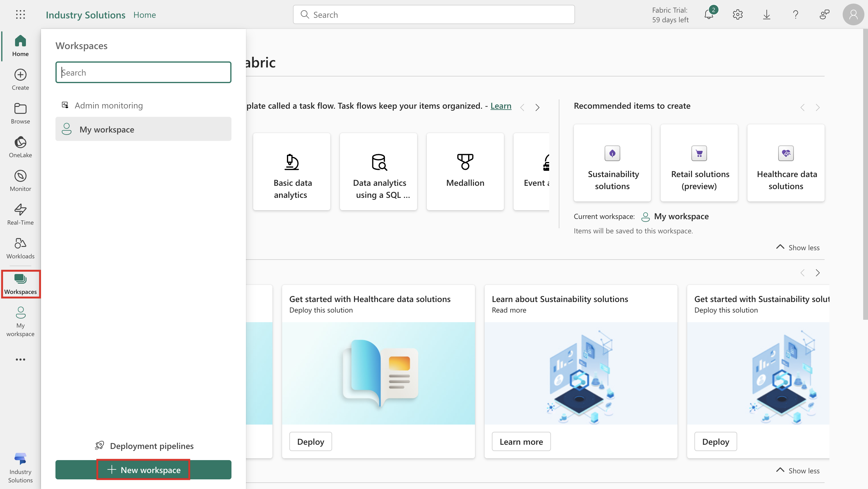Select the Sustainability solutions card
868x489 pixels.
[612, 163]
